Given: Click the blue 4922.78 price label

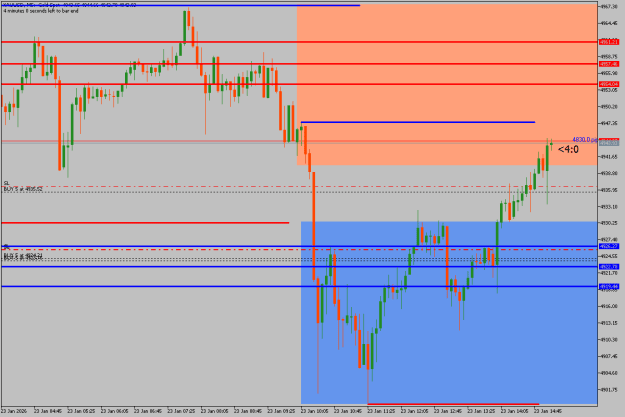Looking at the screenshot, I should (609, 267).
